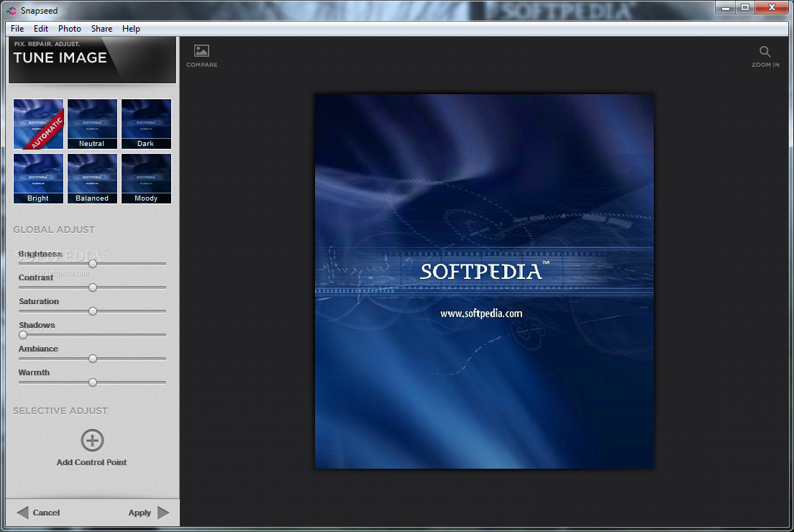Click the Tune Image header banner
The image size is (794, 532).
coord(92,60)
